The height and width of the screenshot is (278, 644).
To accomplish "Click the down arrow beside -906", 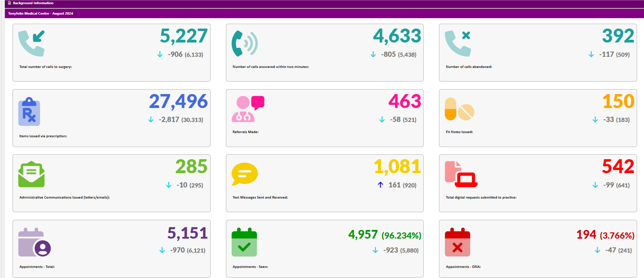I will [x=160, y=54].
